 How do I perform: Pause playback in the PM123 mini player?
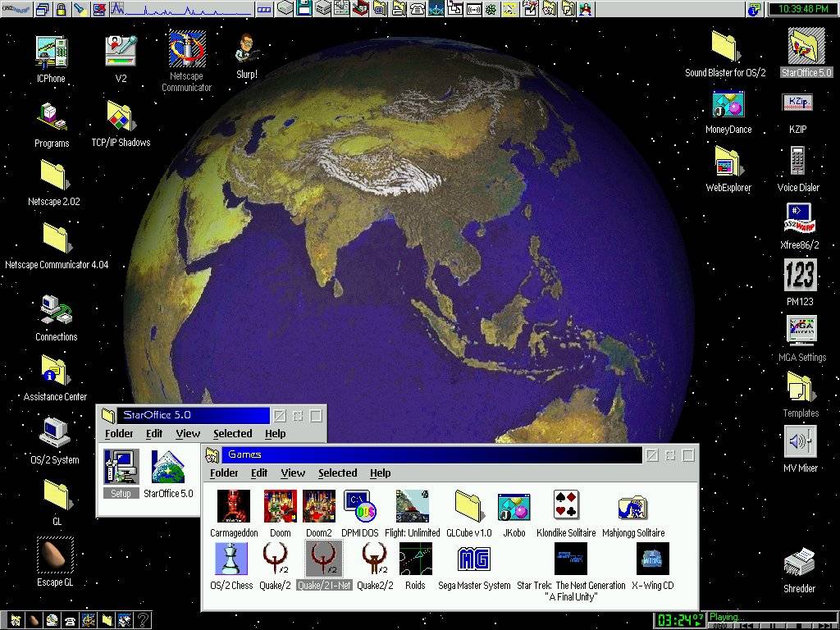click(773, 626)
